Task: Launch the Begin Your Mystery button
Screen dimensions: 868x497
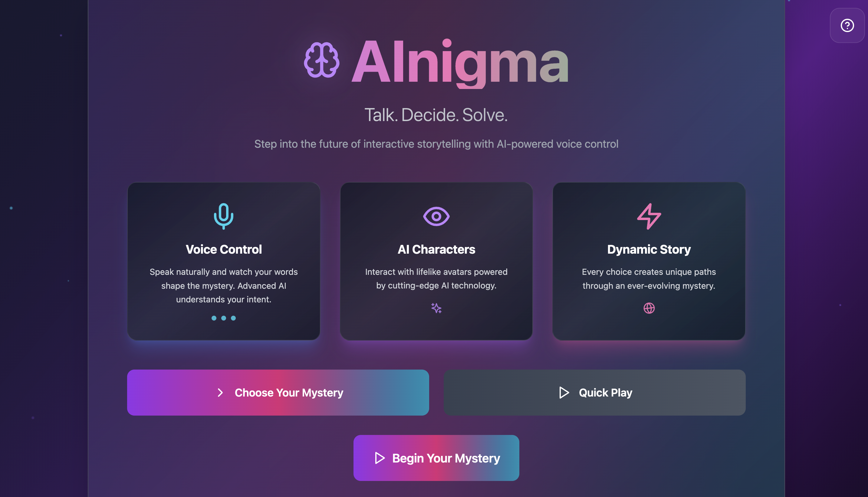Action: pos(436,458)
